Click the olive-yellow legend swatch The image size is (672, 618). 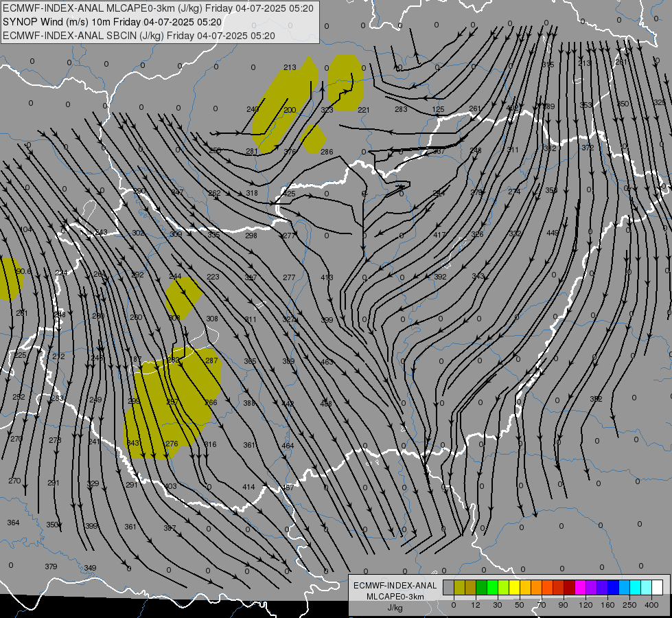coord(459,587)
